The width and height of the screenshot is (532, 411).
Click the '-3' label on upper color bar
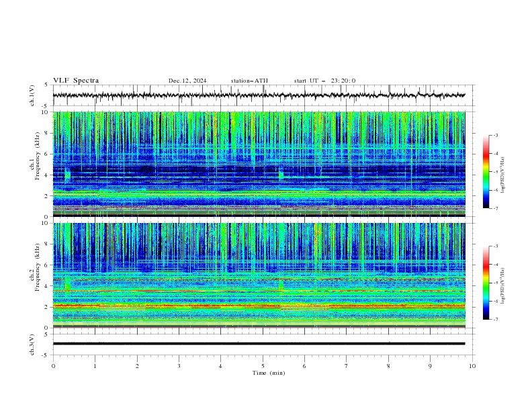(495, 135)
